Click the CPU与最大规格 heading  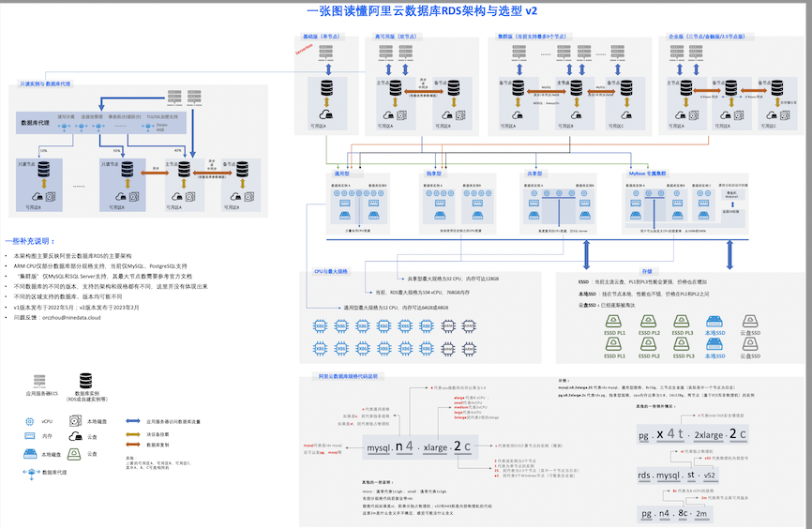pyautogui.click(x=331, y=271)
